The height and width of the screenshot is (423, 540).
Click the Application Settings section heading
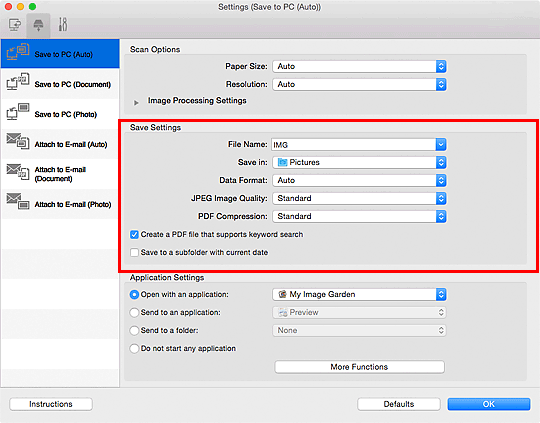pos(167,278)
